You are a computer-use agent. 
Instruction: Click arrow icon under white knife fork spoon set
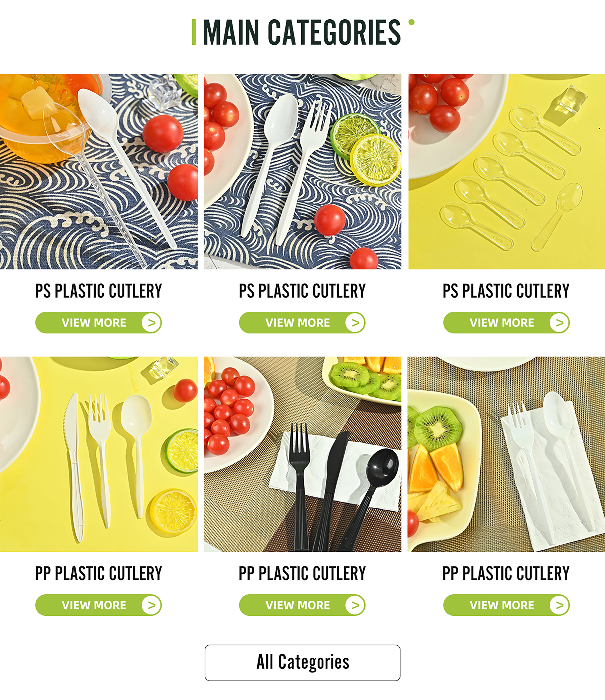pyautogui.click(x=151, y=605)
